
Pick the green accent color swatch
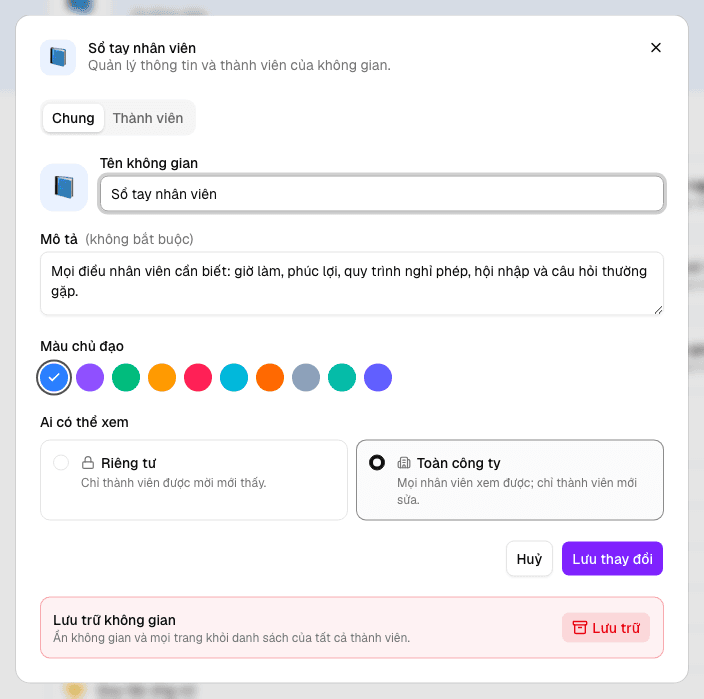(126, 378)
